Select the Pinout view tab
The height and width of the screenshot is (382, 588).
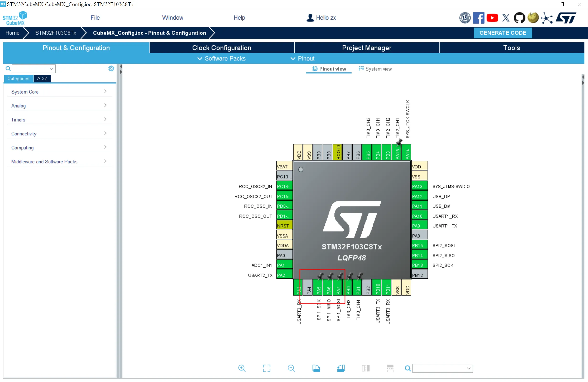point(329,69)
